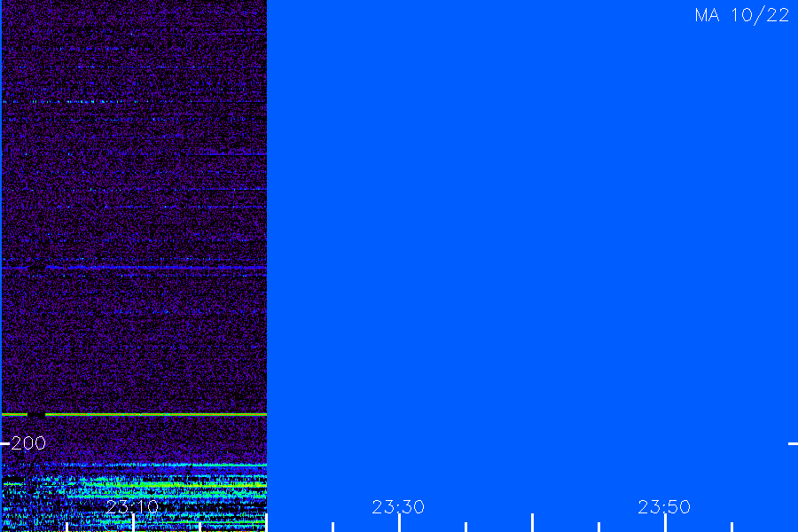Click the 23:30 time label
This screenshot has width=798, height=532.
(398, 506)
